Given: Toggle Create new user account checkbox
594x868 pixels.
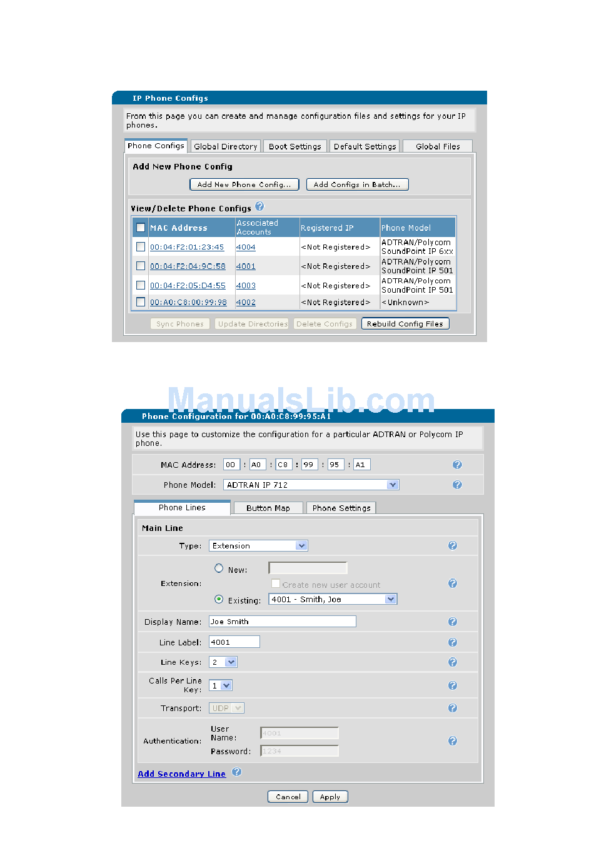Looking at the screenshot, I should pos(276,583).
